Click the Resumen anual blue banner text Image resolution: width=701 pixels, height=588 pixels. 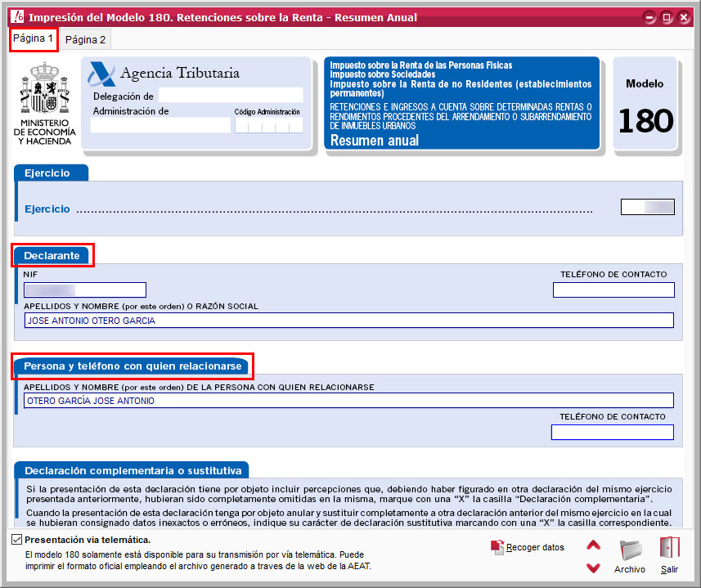[375, 141]
